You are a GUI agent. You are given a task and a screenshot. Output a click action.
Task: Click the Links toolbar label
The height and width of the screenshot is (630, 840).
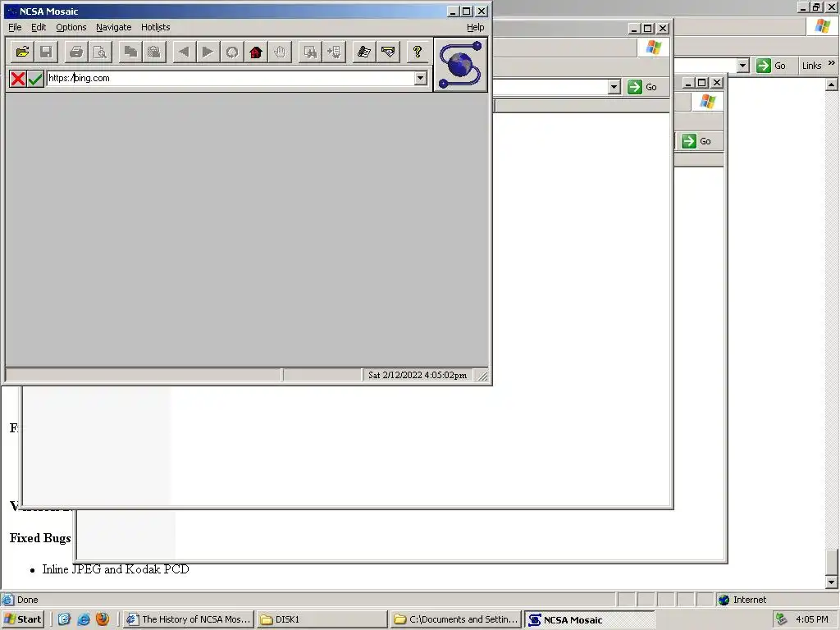click(811, 66)
